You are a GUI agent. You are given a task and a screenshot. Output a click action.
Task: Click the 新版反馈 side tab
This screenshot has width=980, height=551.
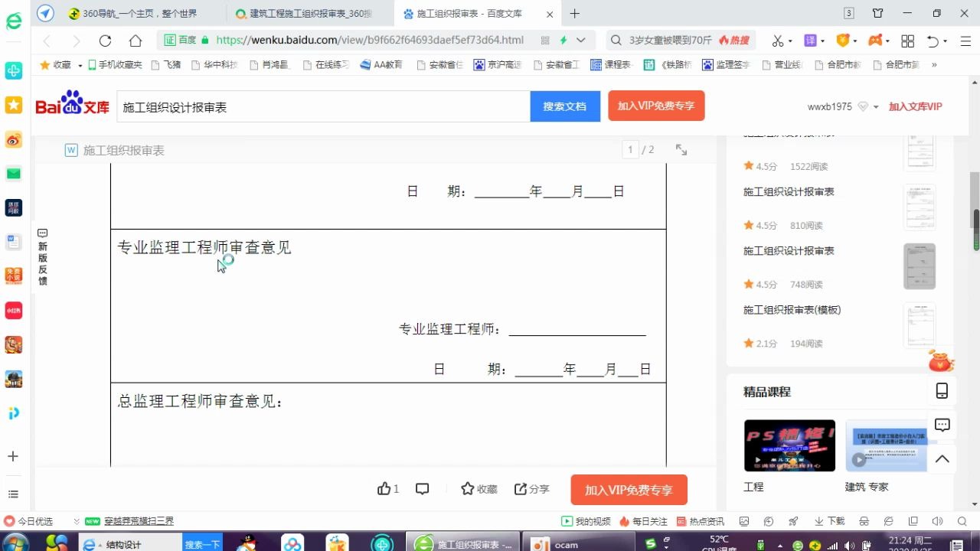pyautogui.click(x=42, y=258)
